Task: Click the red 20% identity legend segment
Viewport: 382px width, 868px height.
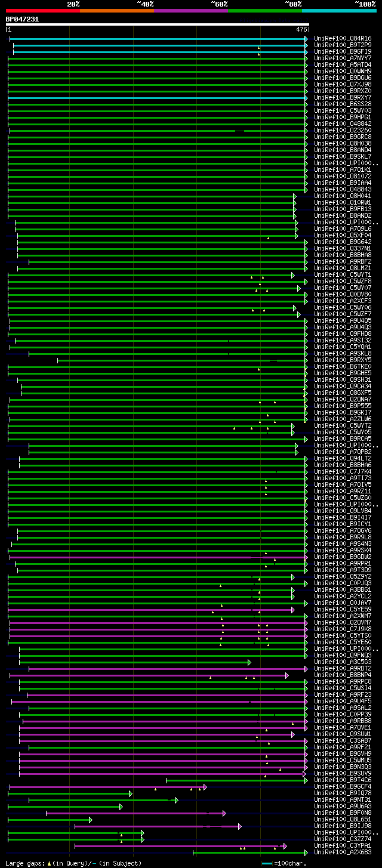Action: point(42,11)
